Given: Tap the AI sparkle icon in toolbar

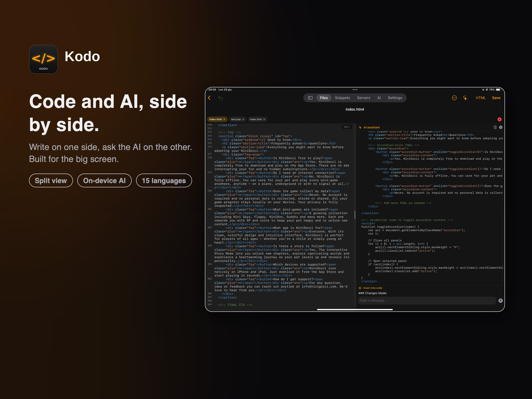Looking at the screenshot, I should 465,98.
